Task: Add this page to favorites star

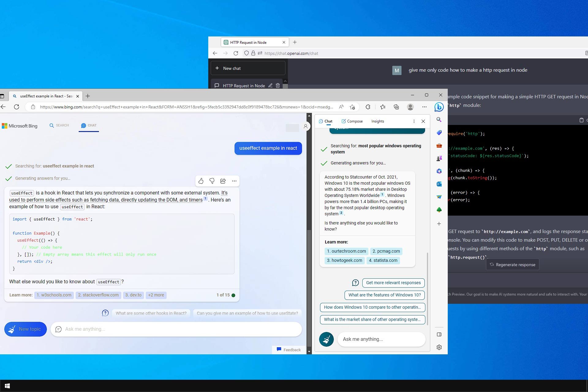Action: click(352, 107)
